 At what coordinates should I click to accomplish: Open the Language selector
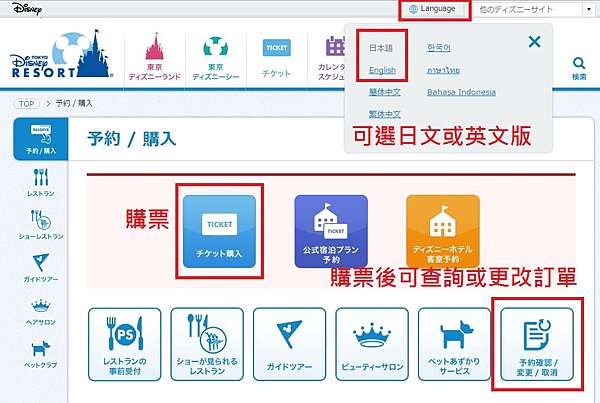(x=432, y=9)
